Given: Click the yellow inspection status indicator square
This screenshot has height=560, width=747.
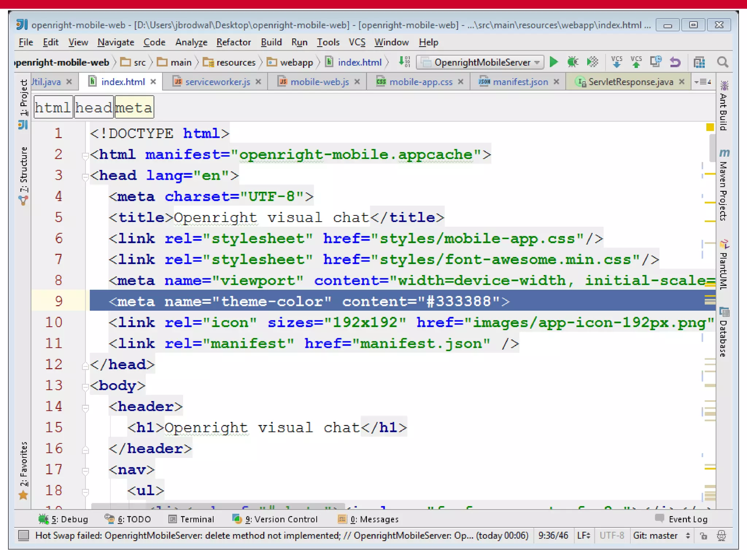Looking at the screenshot, I should 710,127.
